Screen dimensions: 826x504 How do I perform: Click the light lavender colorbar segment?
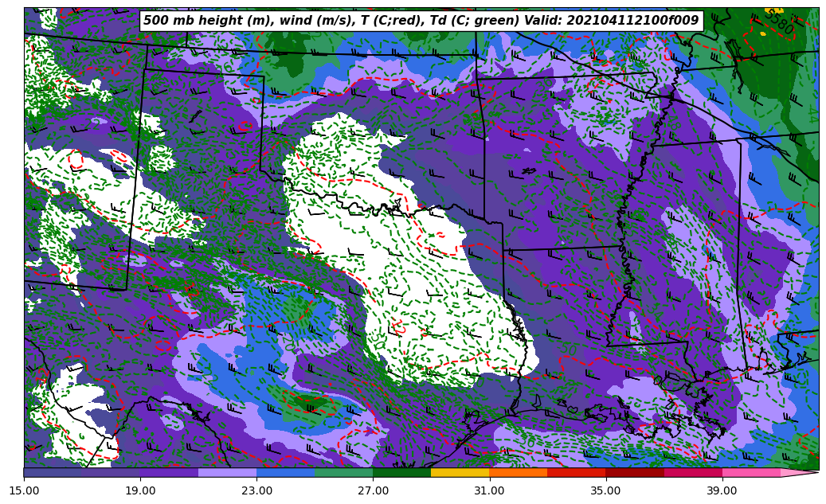(227, 473)
